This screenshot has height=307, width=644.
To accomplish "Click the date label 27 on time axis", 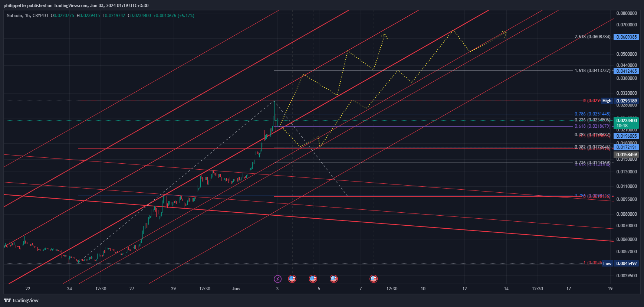I will click(x=132, y=289).
